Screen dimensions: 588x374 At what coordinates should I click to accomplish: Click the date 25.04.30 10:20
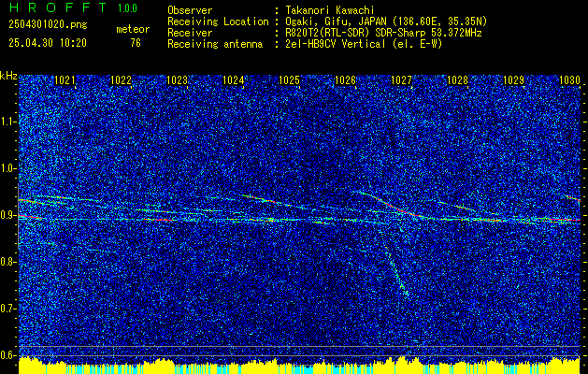[48, 43]
